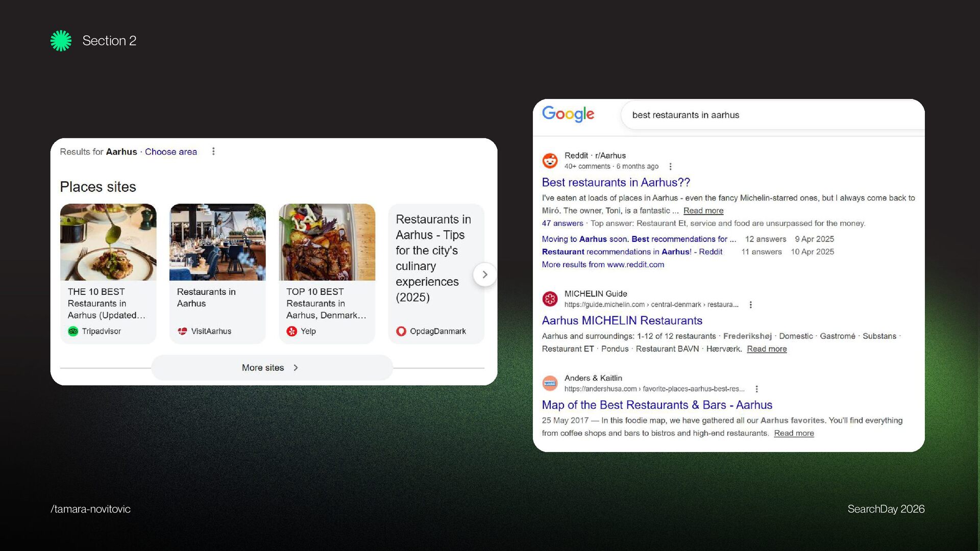Screen dimensions: 980x551
Task: Click the Yelp source icon
Action: pos(291,331)
